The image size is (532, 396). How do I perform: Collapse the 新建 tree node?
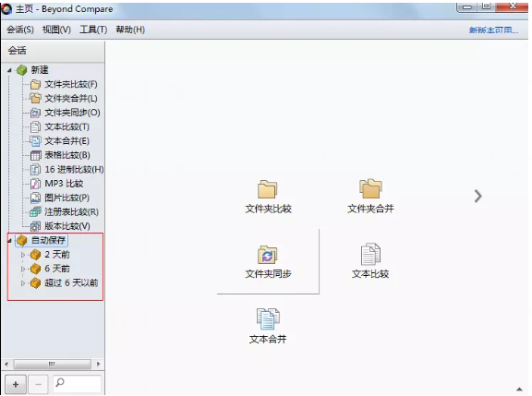click(x=9, y=70)
